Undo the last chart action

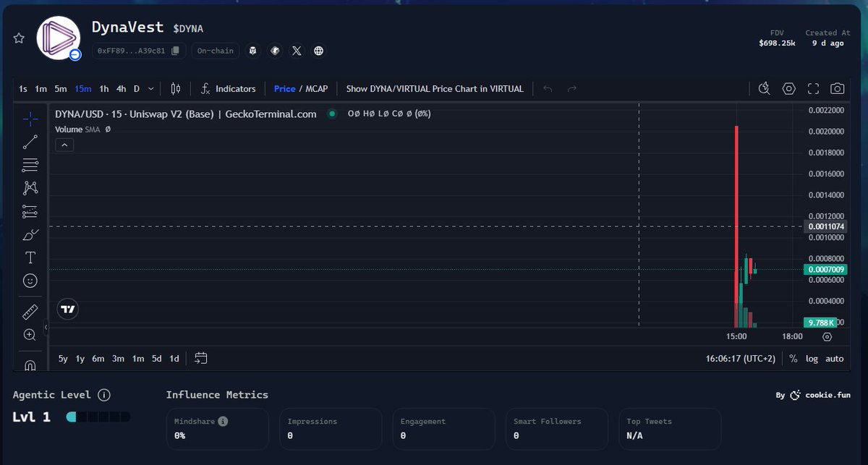click(x=548, y=89)
